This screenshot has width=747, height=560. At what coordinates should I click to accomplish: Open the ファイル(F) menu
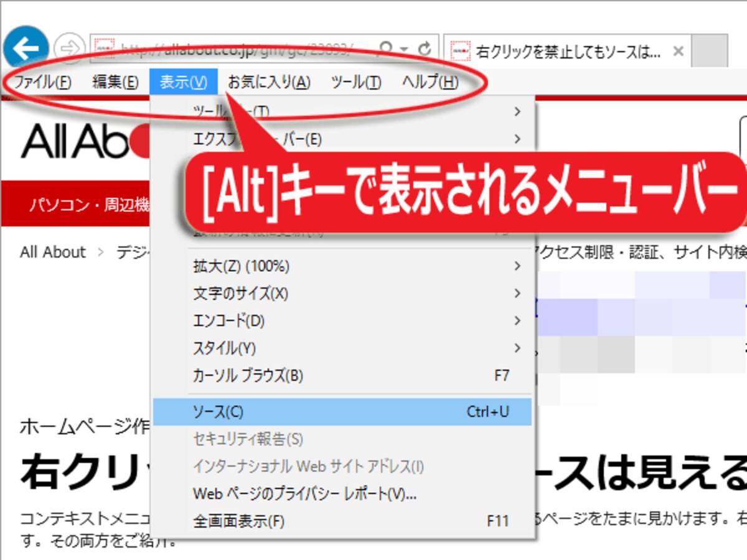click(x=42, y=82)
